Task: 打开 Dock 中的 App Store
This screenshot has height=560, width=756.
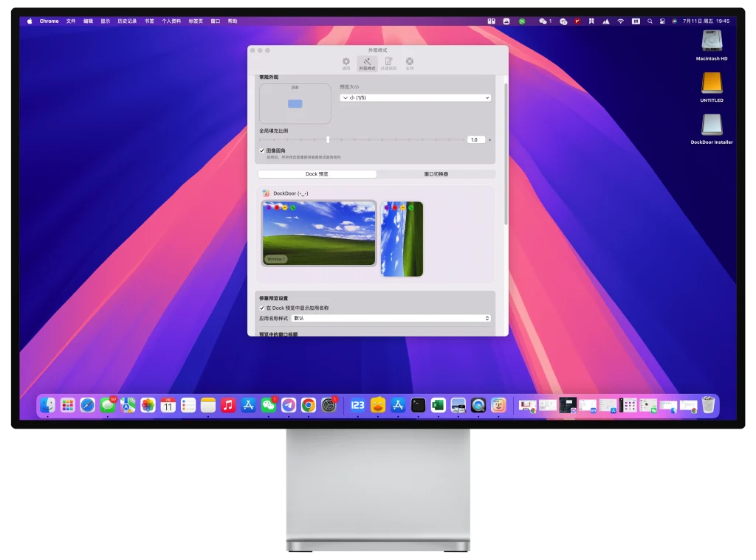Action: [x=247, y=404]
